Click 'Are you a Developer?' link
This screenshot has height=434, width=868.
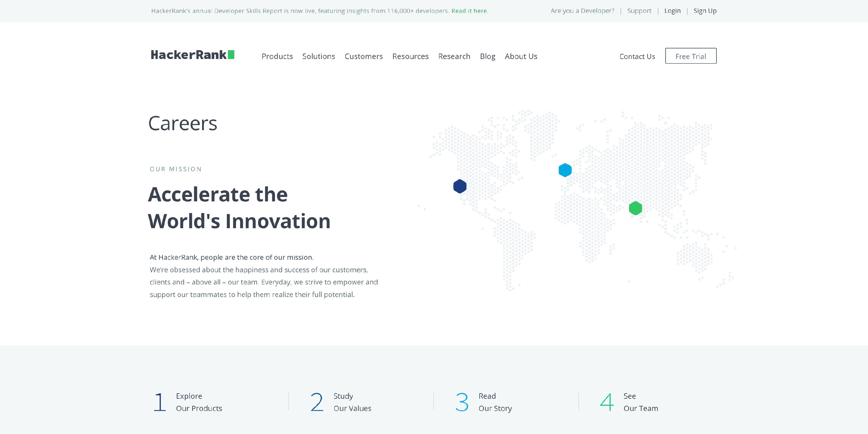583,11
